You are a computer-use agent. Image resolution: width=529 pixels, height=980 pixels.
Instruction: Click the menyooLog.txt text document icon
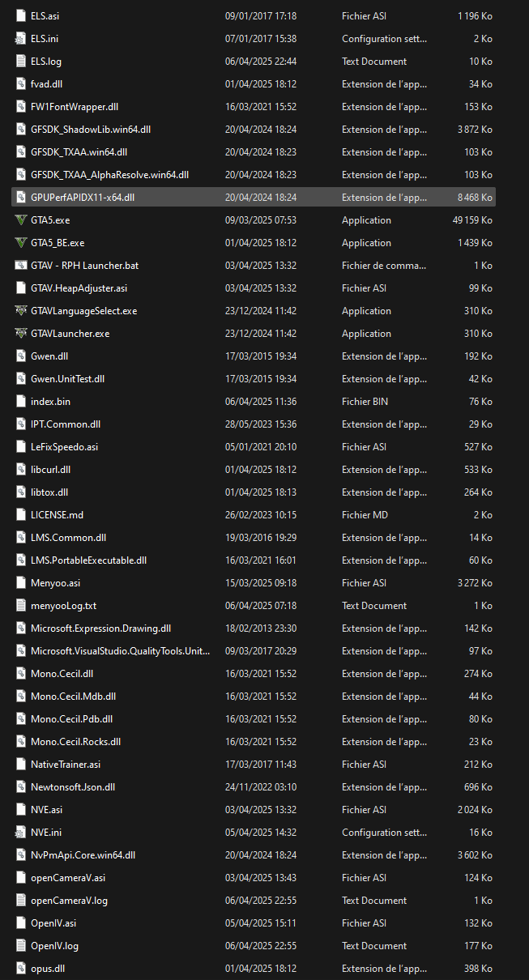[21, 605]
